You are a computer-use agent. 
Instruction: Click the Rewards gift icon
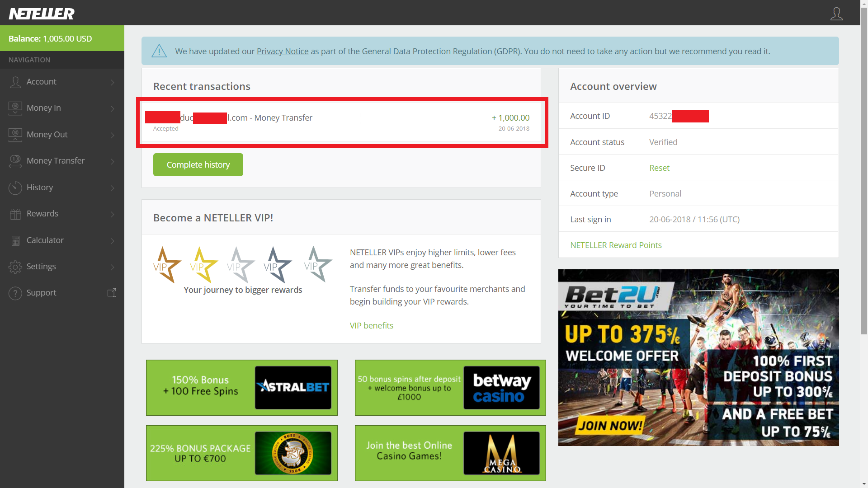pos(15,214)
